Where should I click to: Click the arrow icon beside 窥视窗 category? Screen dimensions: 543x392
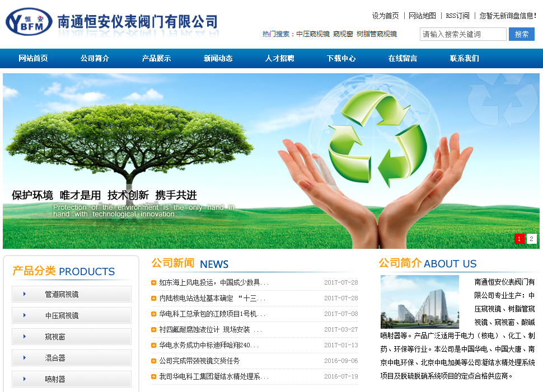[x=25, y=337]
